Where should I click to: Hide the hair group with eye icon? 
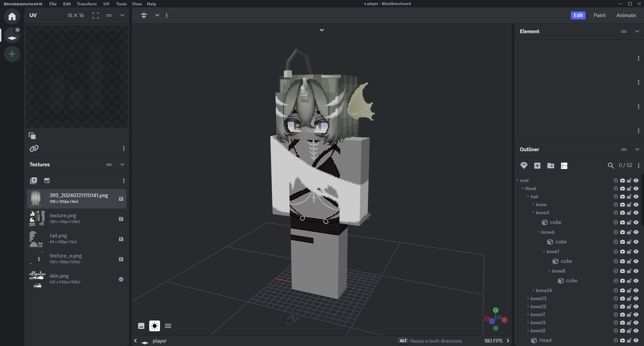point(636,197)
